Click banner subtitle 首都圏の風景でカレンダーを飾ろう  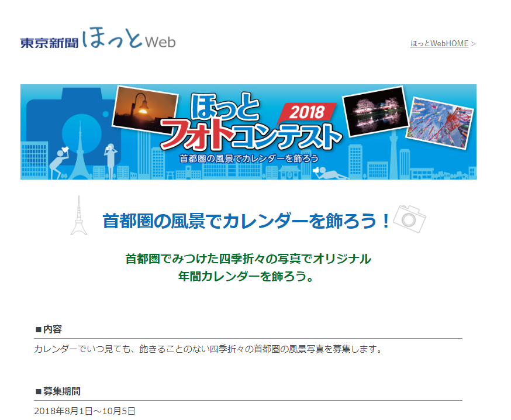click(x=249, y=159)
